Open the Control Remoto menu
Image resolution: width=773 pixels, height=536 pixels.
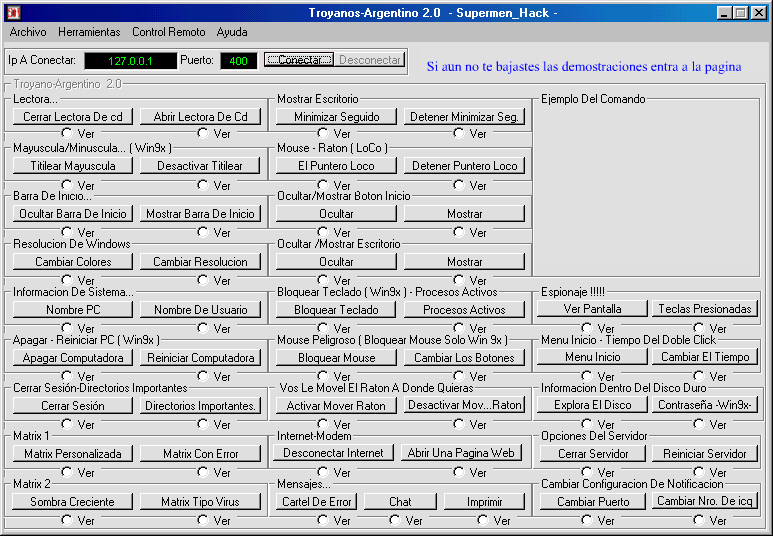[x=168, y=32]
